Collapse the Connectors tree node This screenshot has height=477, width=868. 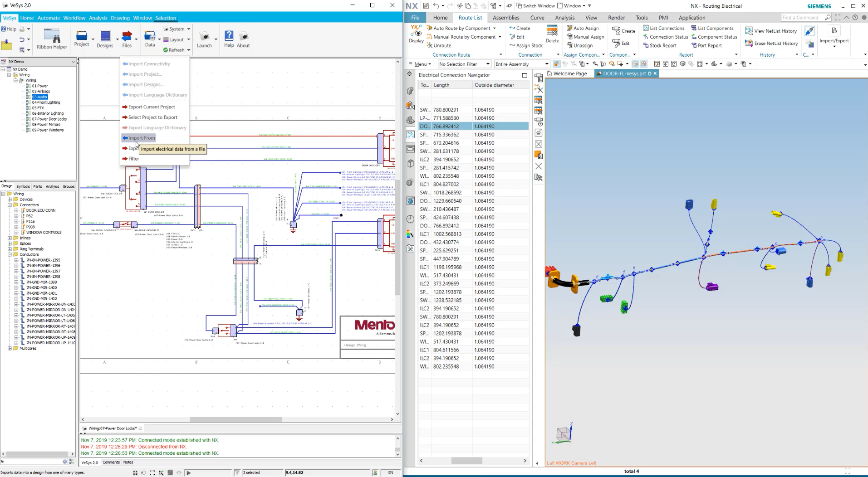coord(9,204)
